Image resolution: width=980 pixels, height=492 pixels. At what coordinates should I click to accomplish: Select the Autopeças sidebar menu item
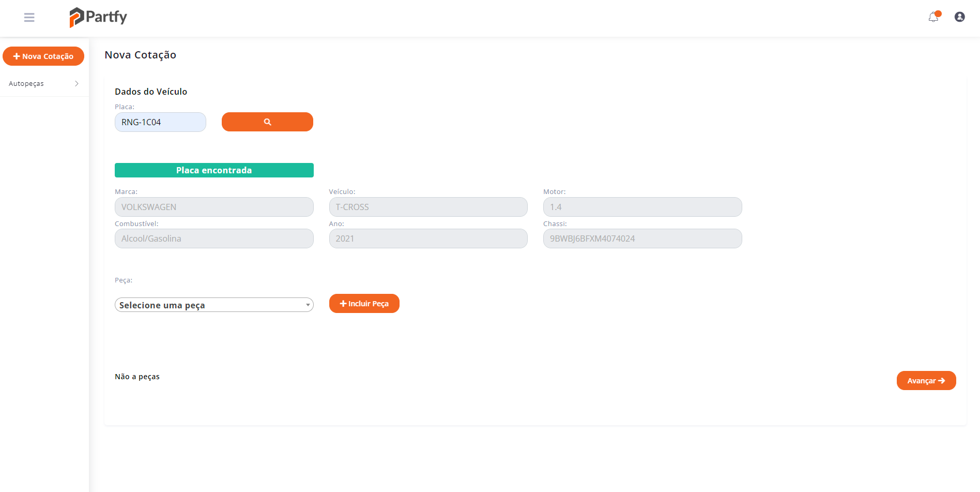(26, 84)
